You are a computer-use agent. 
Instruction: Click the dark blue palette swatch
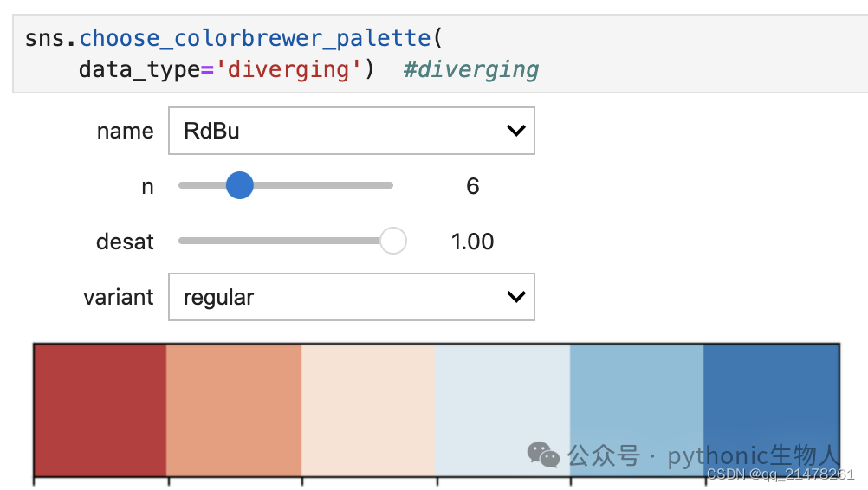(x=771, y=409)
